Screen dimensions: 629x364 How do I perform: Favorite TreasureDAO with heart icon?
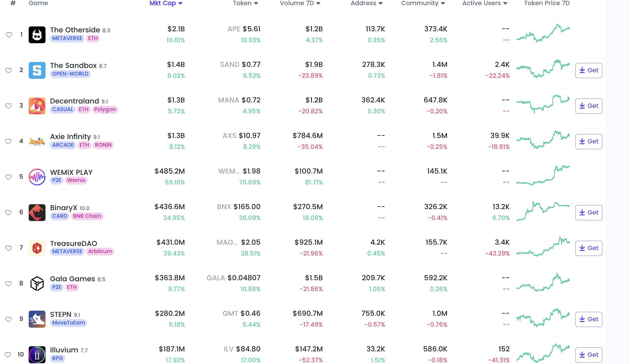click(8, 248)
